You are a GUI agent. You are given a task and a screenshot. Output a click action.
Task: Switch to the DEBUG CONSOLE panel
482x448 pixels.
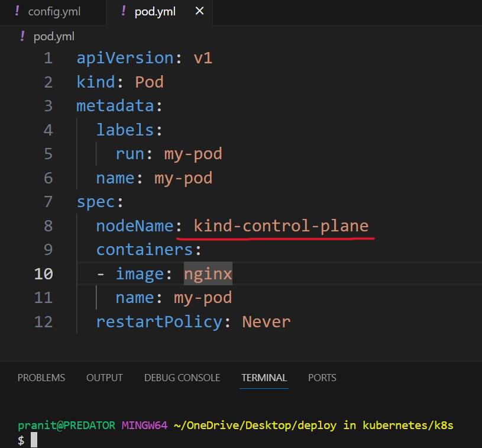[182, 378]
